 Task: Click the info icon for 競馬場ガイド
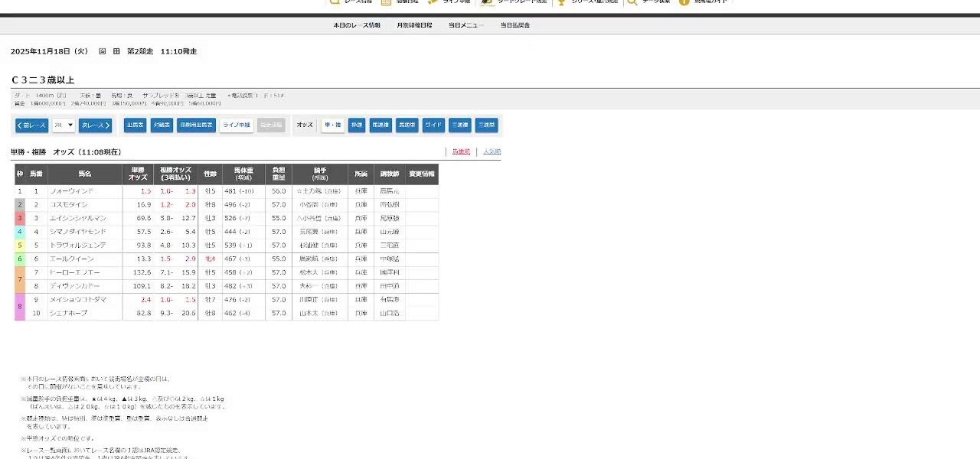point(684,2)
